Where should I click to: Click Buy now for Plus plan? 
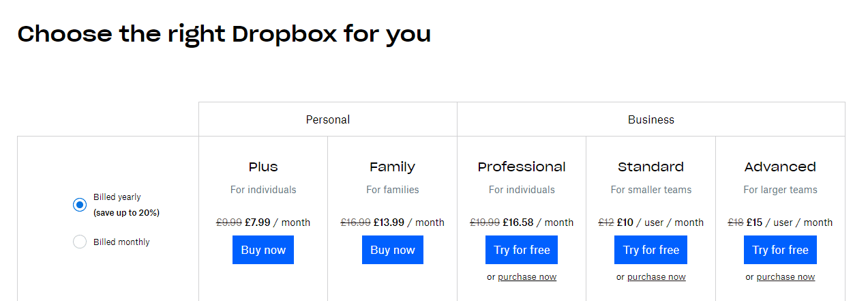point(263,250)
